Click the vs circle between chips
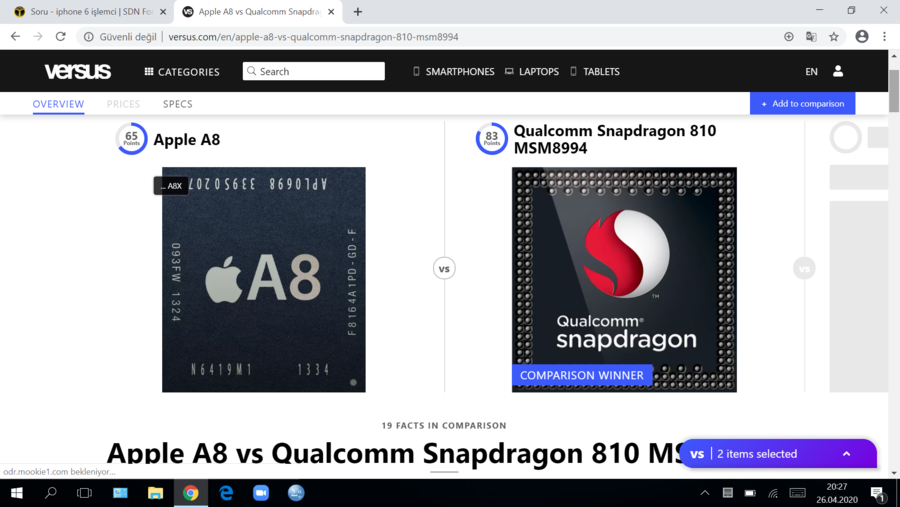Screen dimensions: 900x507 click(x=444, y=268)
